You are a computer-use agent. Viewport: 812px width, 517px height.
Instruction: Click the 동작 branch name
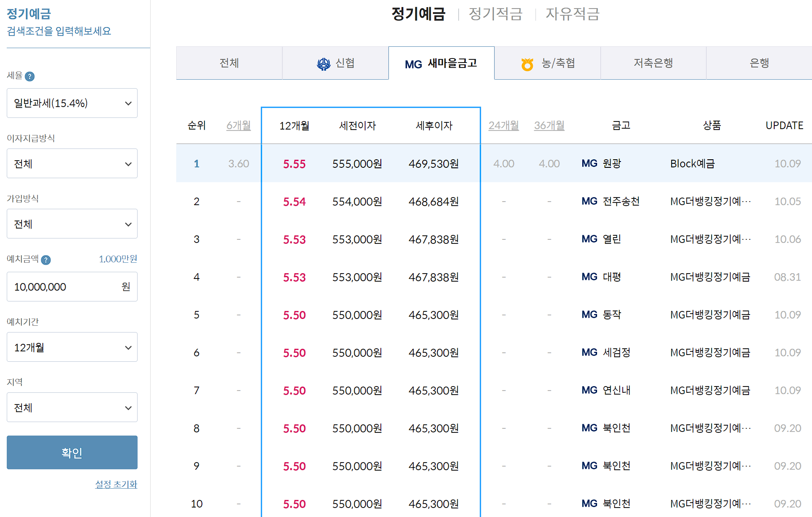click(x=612, y=315)
